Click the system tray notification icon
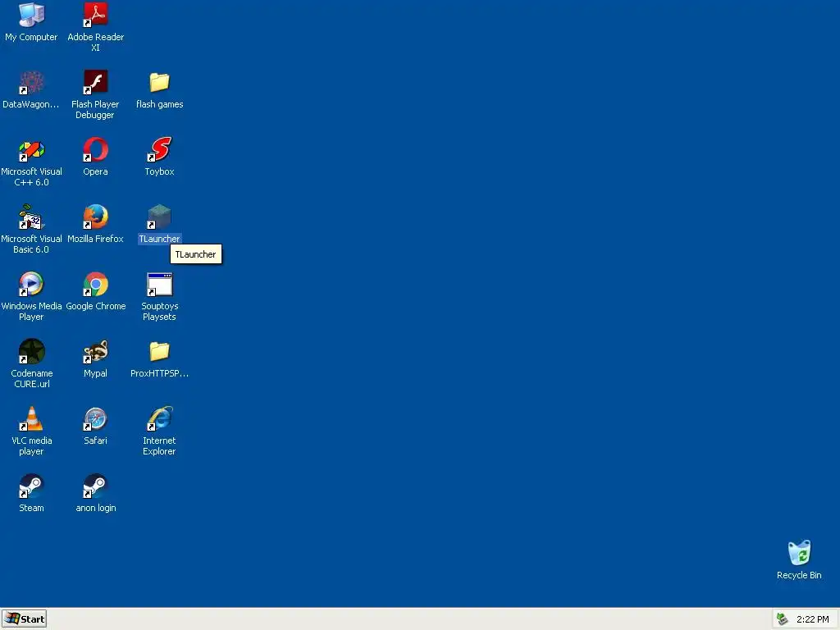 (782, 619)
